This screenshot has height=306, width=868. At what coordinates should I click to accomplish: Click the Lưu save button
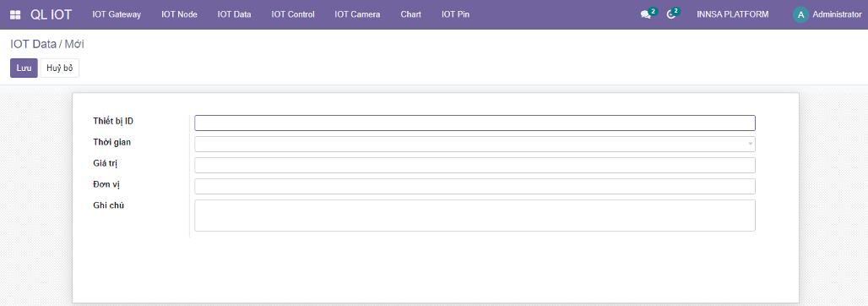pyautogui.click(x=24, y=68)
